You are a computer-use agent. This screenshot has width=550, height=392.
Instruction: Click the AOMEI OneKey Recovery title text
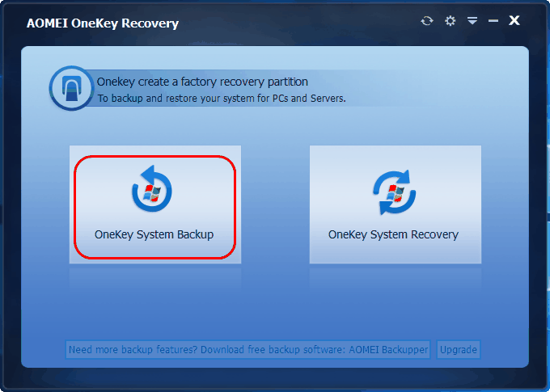coord(103,23)
